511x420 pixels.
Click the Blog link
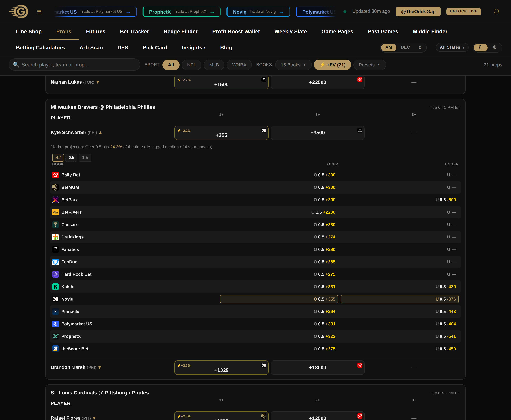pyautogui.click(x=226, y=48)
